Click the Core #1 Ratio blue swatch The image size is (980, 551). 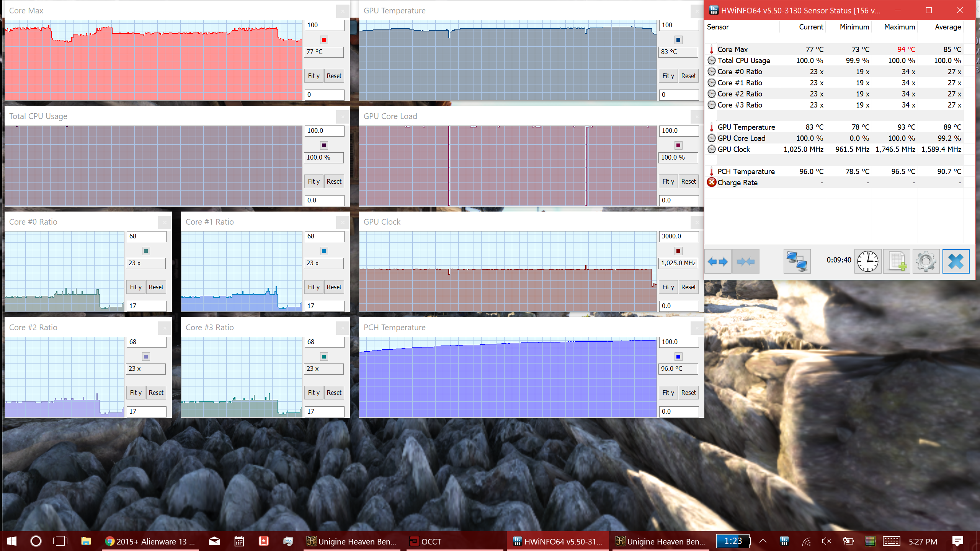coord(324,251)
